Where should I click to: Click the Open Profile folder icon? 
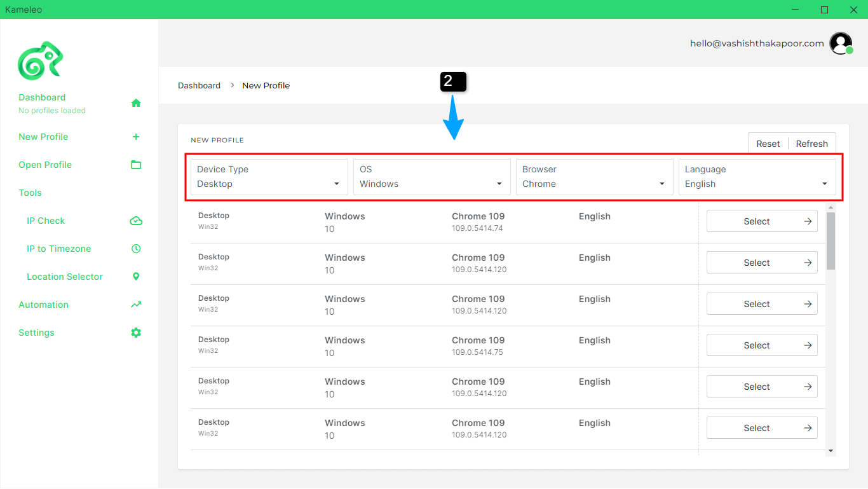point(136,165)
